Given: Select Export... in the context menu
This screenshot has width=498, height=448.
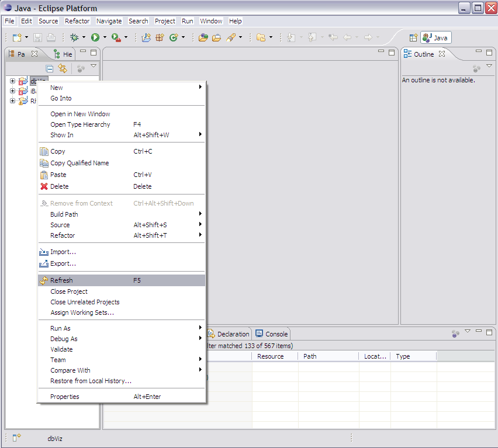Looking at the screenshot, I should (x=122, y=263).
